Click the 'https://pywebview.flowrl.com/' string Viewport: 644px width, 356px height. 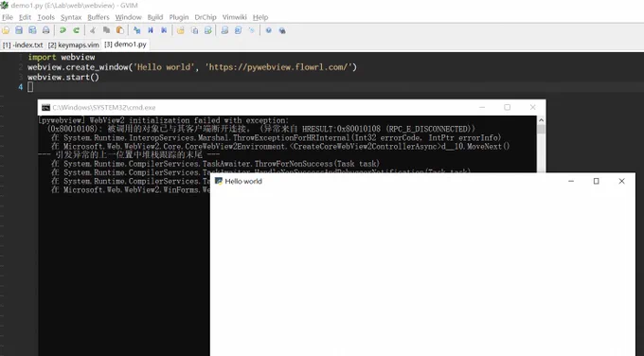278,67
